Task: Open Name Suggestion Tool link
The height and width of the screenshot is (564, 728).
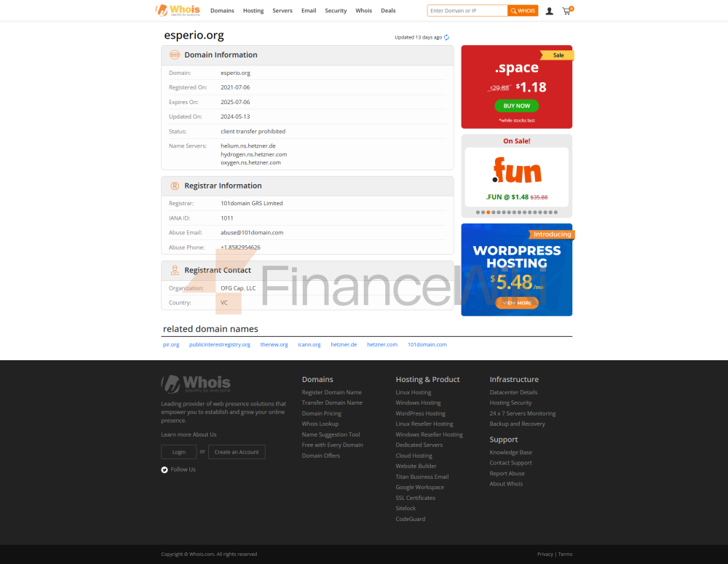Action: [x=331, y=434]
